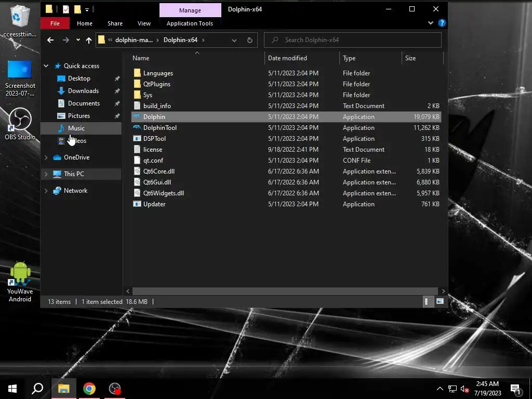Screen dimensions: 532x399
Task: Open Documents in Quick access
Action: 84,103
